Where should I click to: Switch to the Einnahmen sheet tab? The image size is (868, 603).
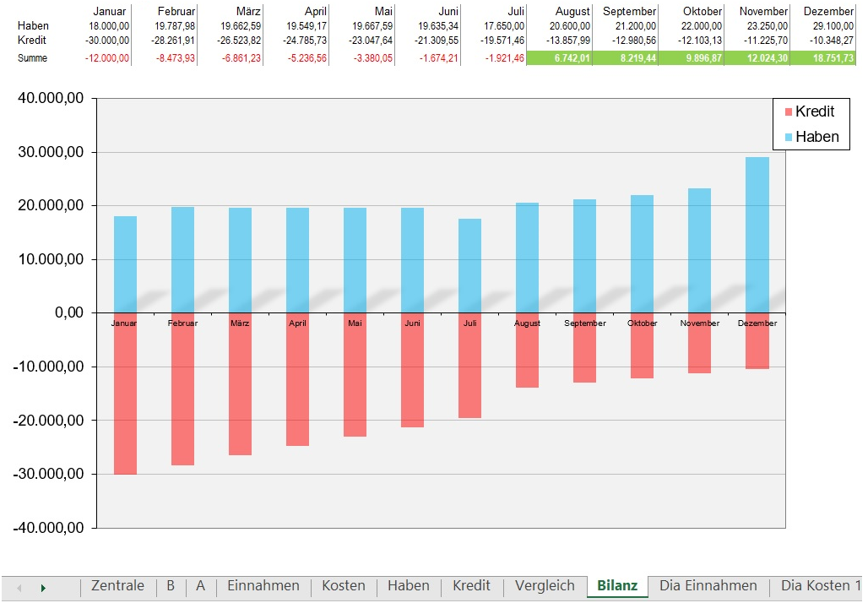[263, 585]
